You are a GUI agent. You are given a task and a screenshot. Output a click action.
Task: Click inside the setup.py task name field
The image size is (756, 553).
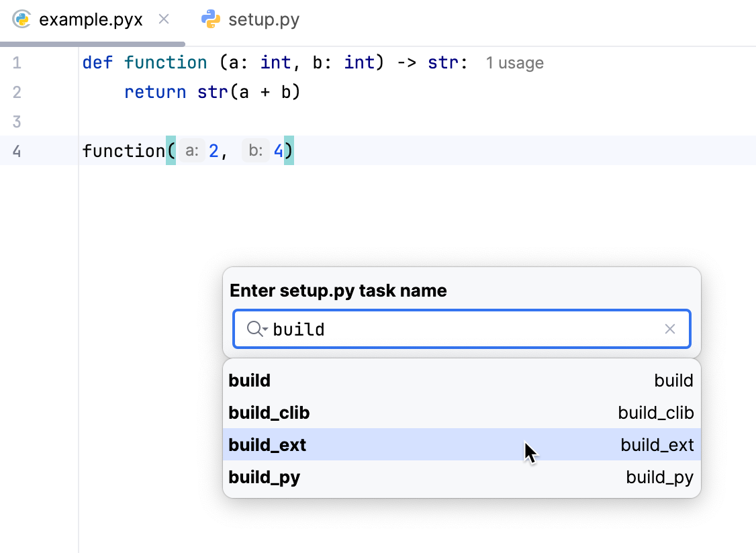(436, 329)
